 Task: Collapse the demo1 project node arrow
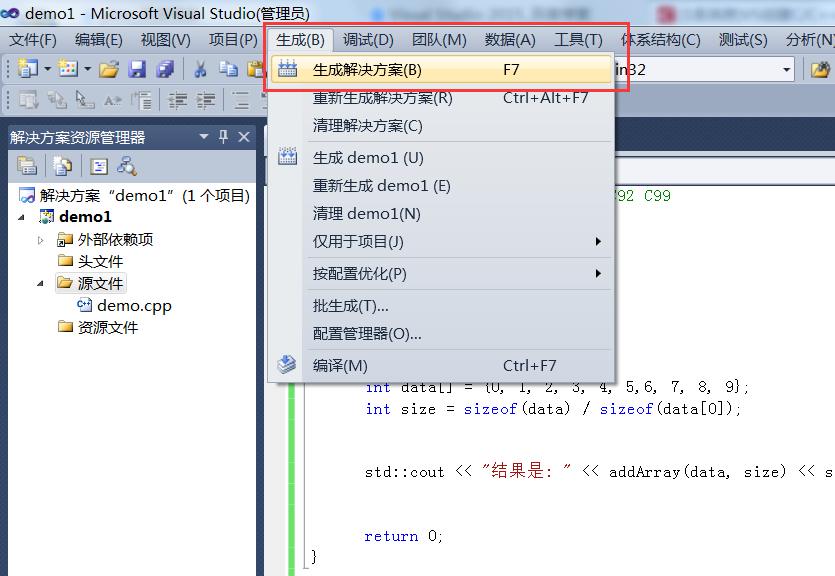(x=21, y=217)
